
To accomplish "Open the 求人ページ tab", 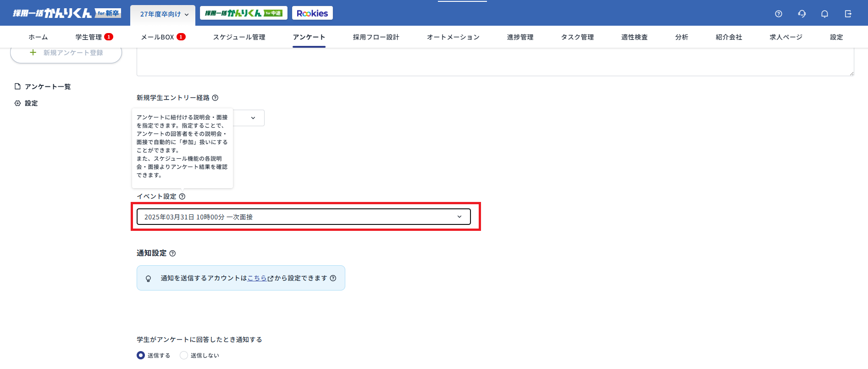I will tap(786, 37).
